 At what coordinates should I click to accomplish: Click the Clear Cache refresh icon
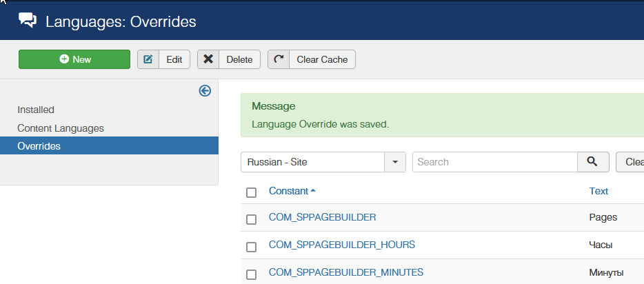coord(279,59)
